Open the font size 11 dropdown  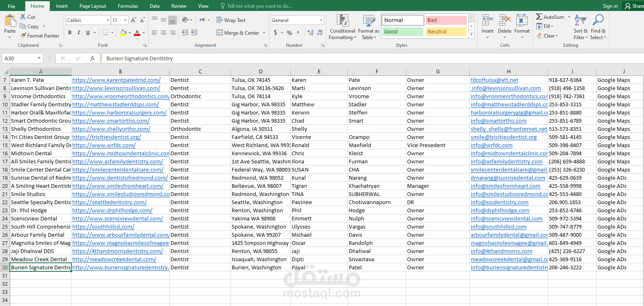tap(125, 20)
